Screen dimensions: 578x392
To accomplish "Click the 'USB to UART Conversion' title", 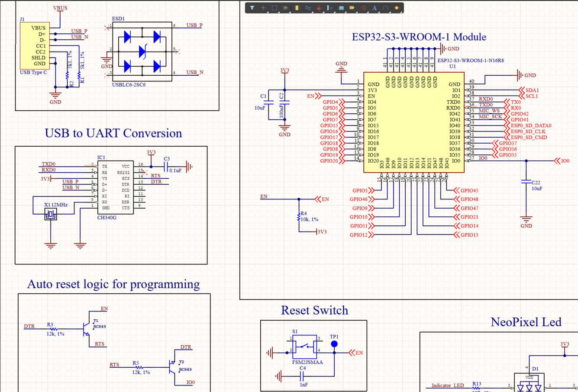I will pos(113,133).
